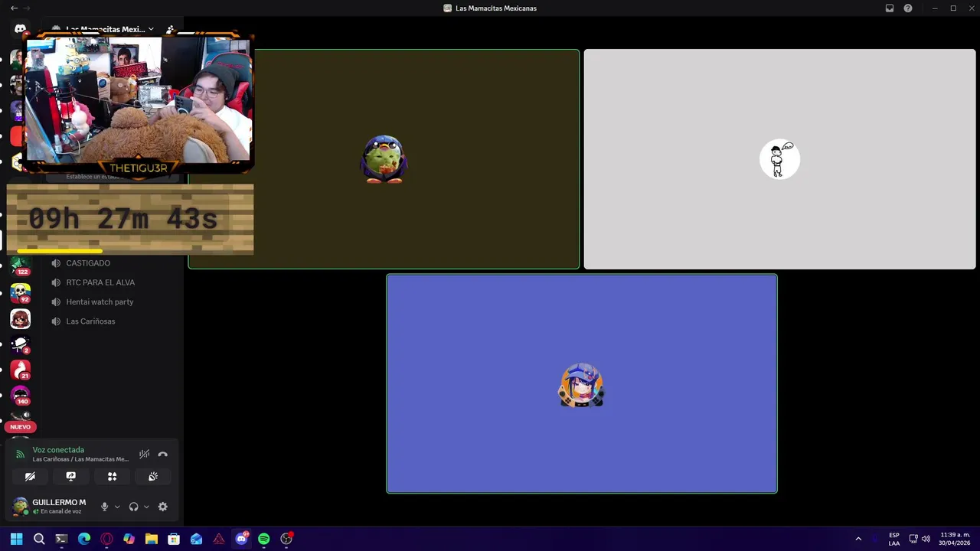Open GUILLERMO M user profile panel

[x=50, y=507]
